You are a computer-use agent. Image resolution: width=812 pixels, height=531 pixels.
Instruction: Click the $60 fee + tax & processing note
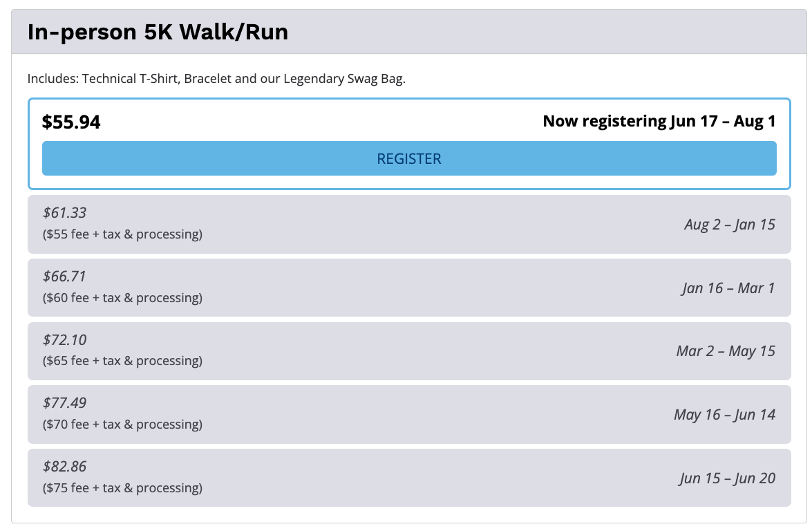(123, 298)
